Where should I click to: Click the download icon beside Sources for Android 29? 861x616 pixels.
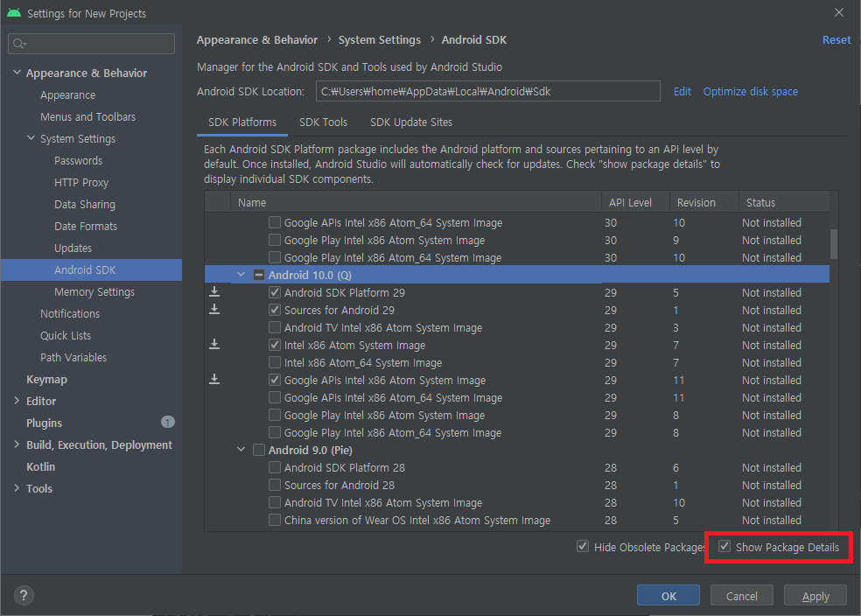214,310
